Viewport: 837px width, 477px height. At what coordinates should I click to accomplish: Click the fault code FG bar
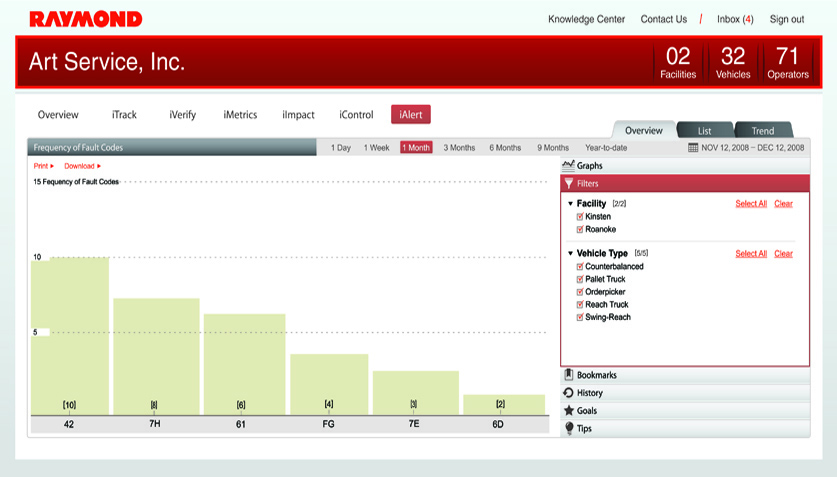coord(329,384)
